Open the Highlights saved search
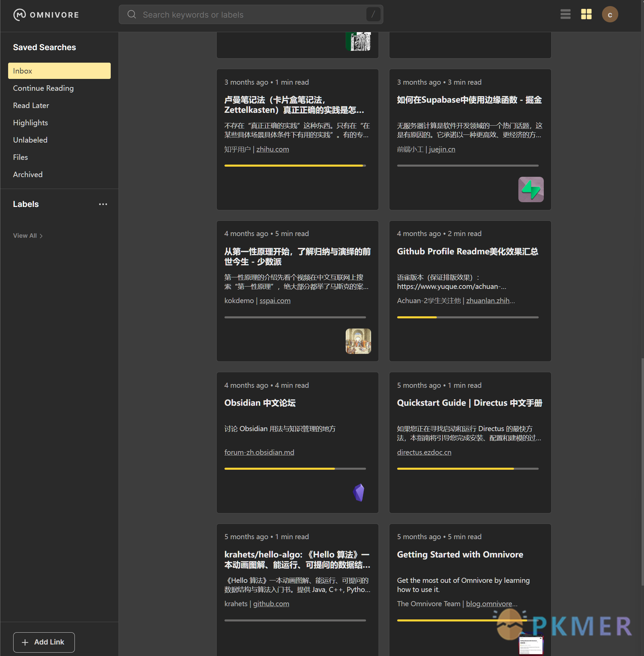Viewport: 644px width, 656px height. [30, 123]
